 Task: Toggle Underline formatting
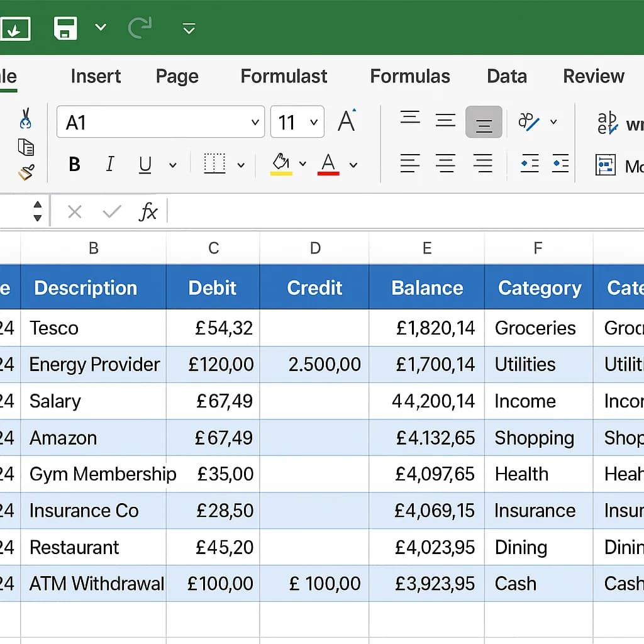click(145, 165)
